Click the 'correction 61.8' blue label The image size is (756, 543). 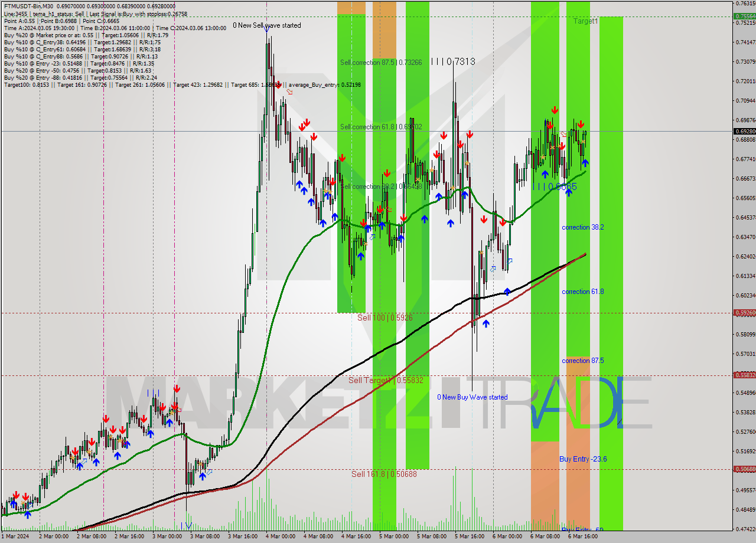[x=582, y=292]
